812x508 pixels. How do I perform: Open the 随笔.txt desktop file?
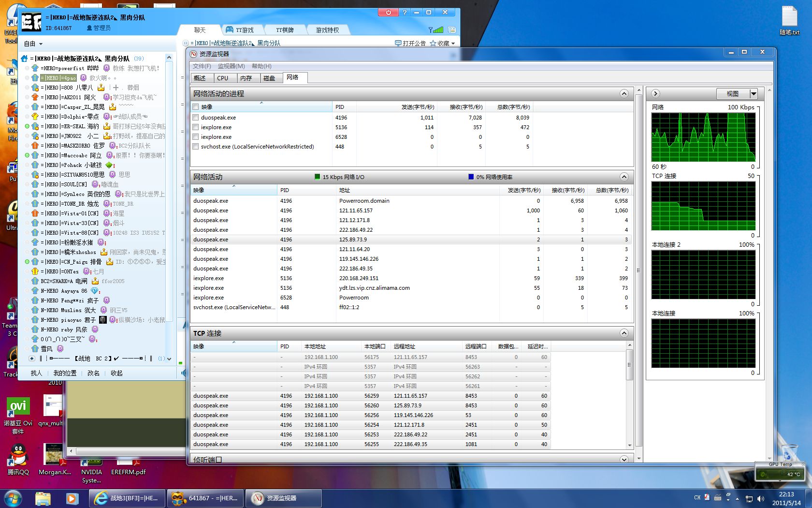click(789, 21)
